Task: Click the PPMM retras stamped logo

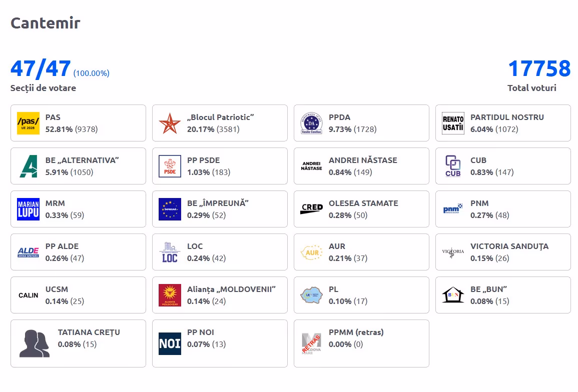Action: tap(311, 343)
